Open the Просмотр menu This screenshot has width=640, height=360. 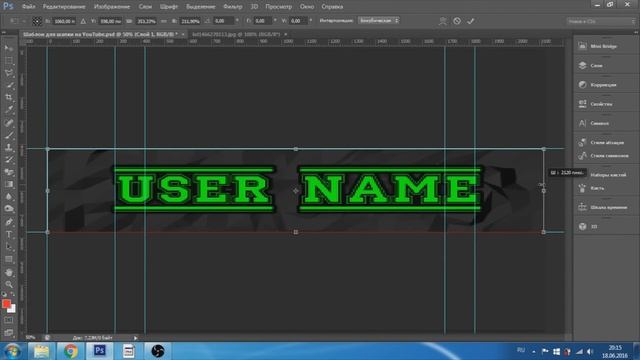tap(278, 7)
